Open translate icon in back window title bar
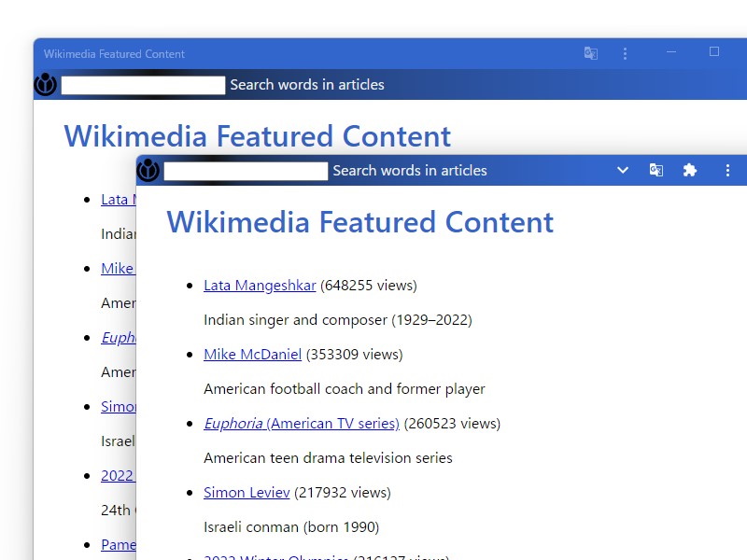This screenshot has width=747, height=560. click(591, 53)
